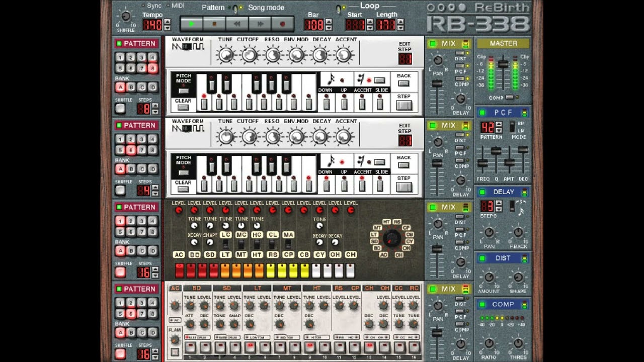The height and width of the screenshot is (362, 644).
Task: Change second synth Steps count stepper
Action: 155,191
